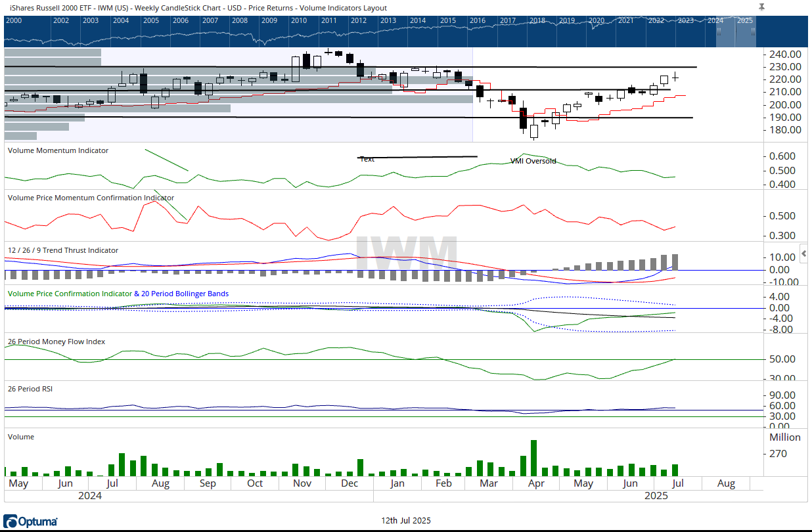Click the Apr month label on date axis
The height and width of the screenshot is (532, 812).
click(536, 483)
